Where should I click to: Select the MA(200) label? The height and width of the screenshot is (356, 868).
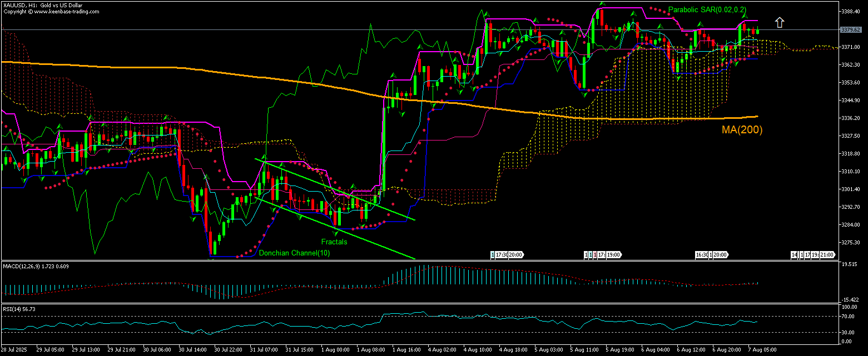pyautogui.click(x=742, y=131)
